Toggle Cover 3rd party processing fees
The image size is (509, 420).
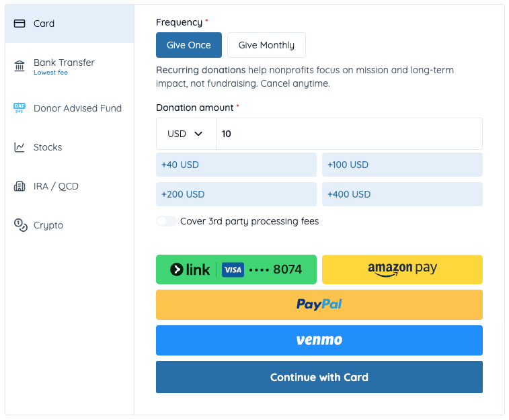click(167, 221)
